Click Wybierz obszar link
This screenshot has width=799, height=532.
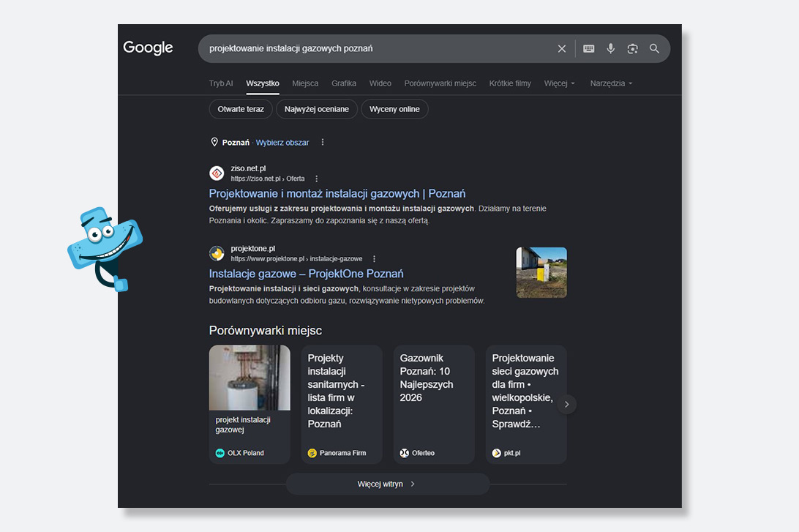[282, 143]
